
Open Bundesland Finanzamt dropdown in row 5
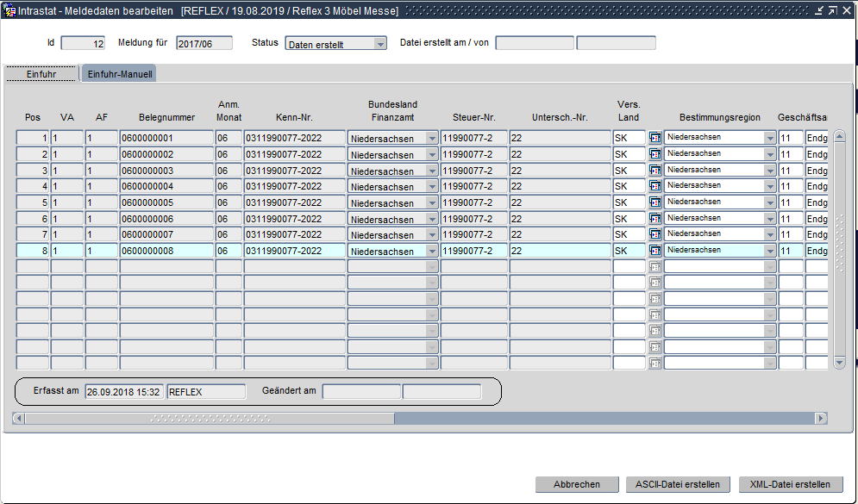click(432, 202)
